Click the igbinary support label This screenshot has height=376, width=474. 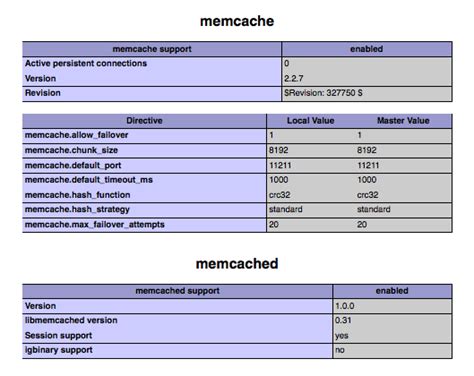(59, 350)
